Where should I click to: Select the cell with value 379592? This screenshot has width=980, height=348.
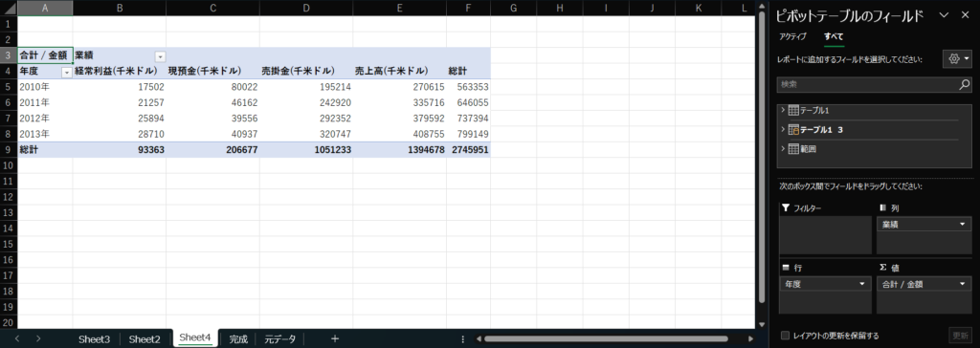pyautogui.click(x=399, y=119)
